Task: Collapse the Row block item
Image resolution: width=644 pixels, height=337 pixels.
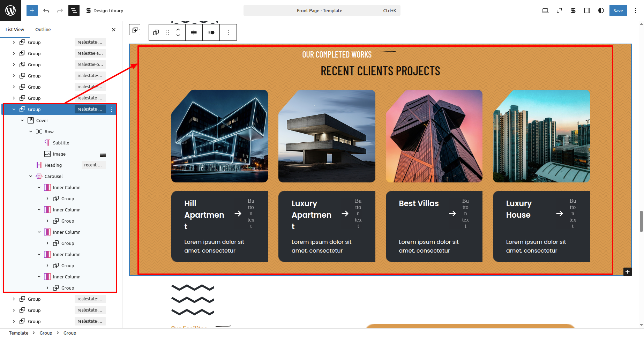Action: 31,132
